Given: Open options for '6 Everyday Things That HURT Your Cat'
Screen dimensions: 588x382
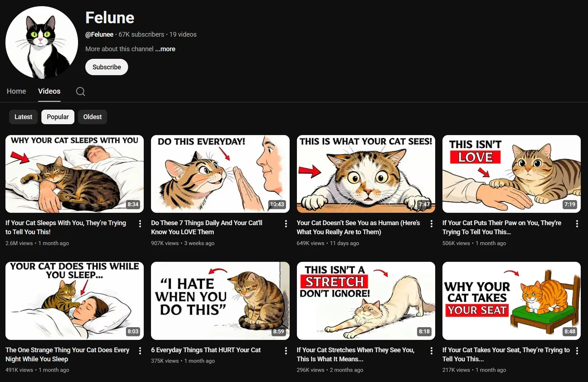Looking at the screenshot, I should (286, 350).
